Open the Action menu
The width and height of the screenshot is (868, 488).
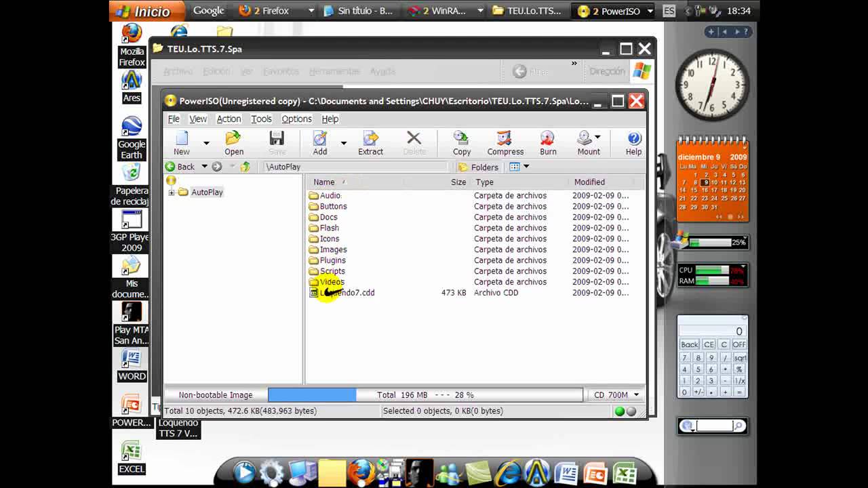coord(229,119)
